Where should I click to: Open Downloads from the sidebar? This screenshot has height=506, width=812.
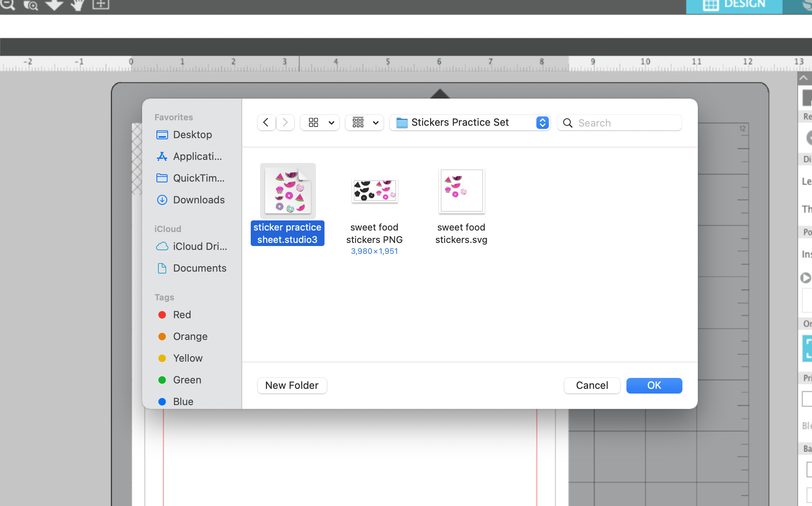point(198,200)
